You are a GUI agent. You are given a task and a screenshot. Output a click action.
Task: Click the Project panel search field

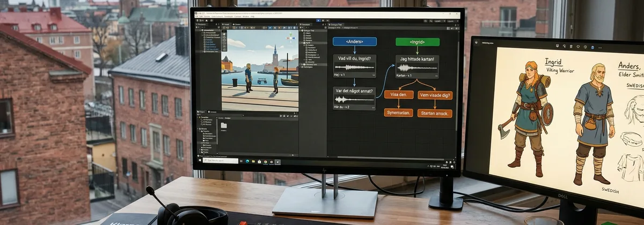(261, 116)
